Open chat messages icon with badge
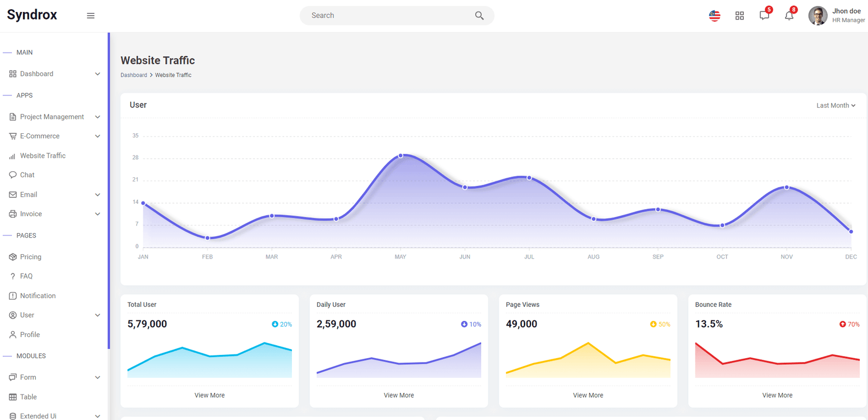The height and width of the screenshot is (420, 868). tap(765, 15)
